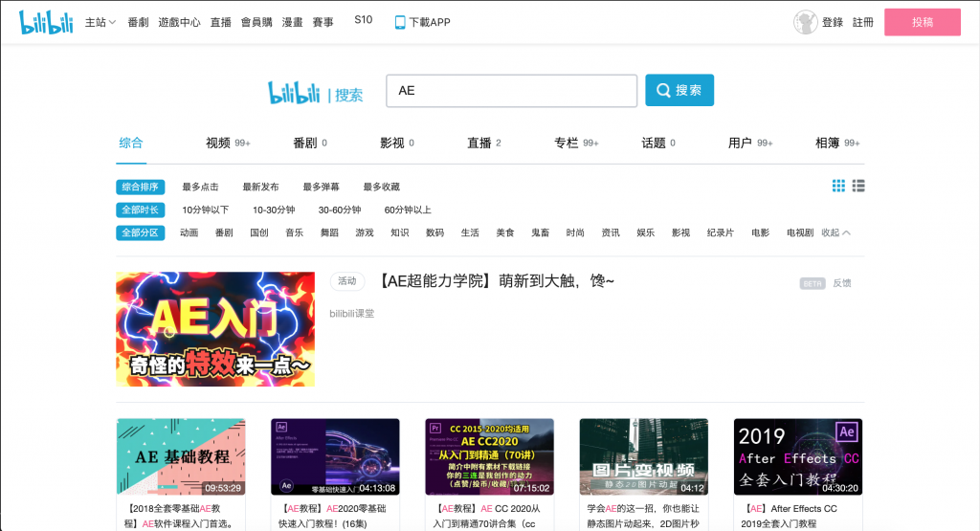980x531 pixels.
Task: Open the download APP phone icon
Action: tap(400, 23)
